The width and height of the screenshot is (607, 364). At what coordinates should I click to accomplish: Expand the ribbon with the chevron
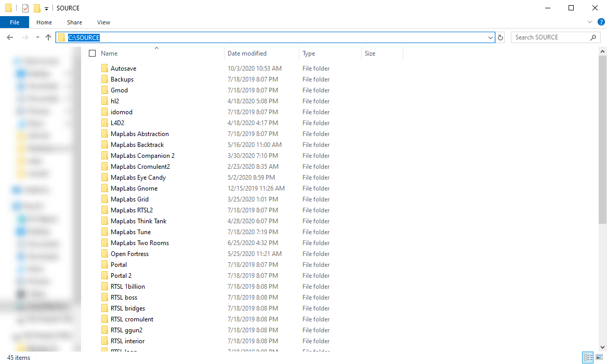(589, 22)
